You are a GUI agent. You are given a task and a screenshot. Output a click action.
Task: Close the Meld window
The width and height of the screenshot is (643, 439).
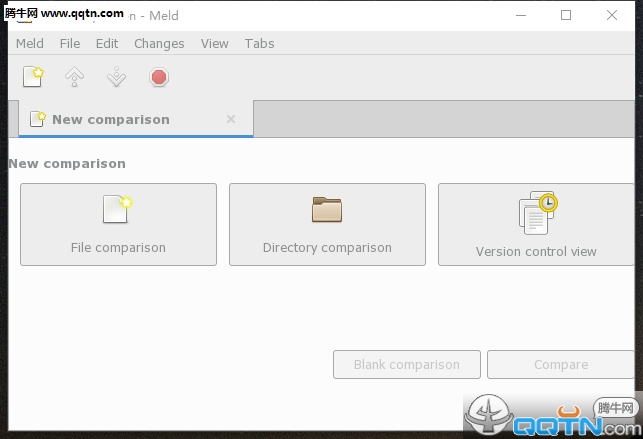[x=612, y=16]
